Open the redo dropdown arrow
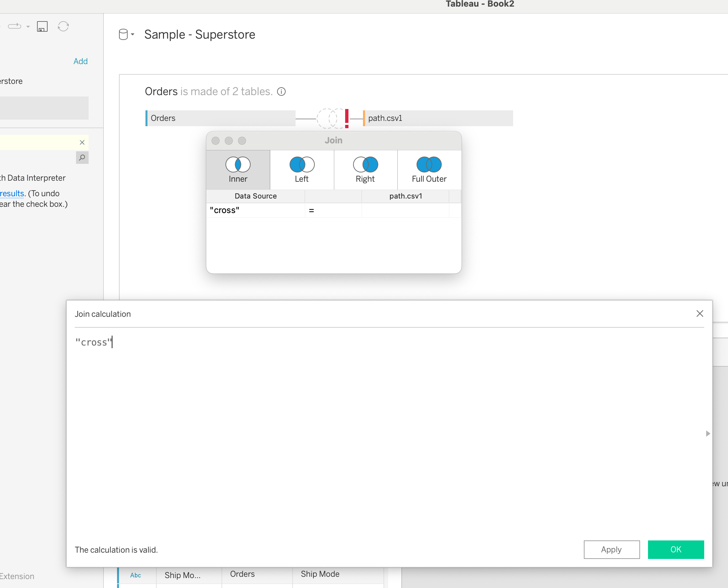 coord(28,26)
